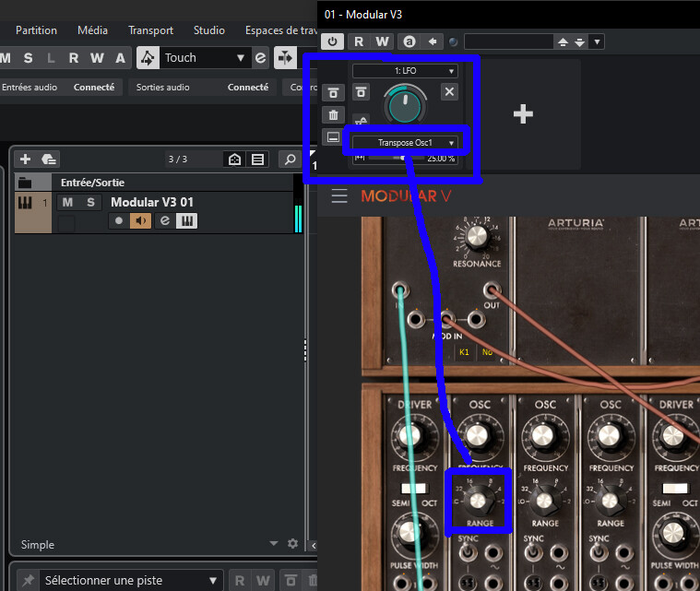700x591 pixels.
Task: Solo the Modular V3 01 track
Action: [x=90, y=202]
